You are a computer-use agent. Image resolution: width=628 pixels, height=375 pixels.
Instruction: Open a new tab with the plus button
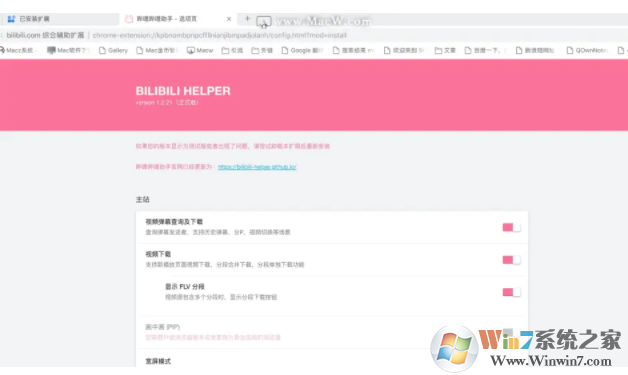click(x=248, y=18)
